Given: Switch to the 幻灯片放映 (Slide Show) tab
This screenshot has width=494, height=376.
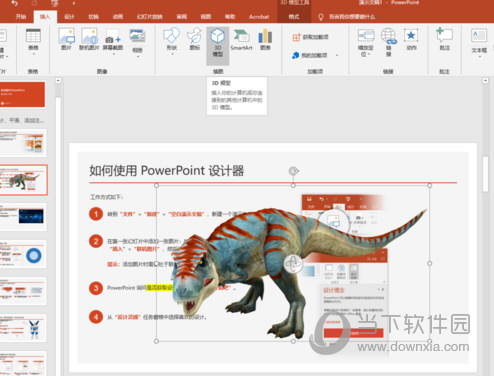Looking at the screenshot, I should tap(150, 16).
